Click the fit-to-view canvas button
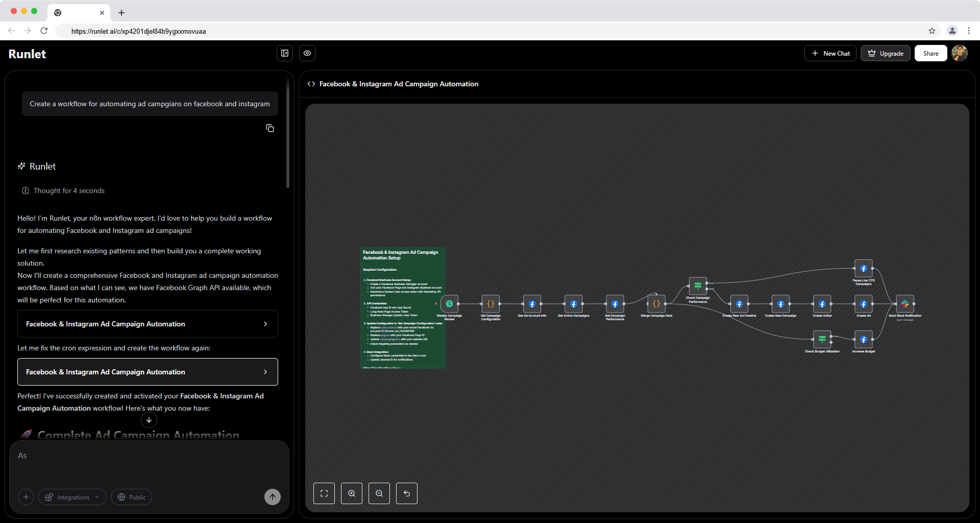Screen dimensions: 980x523 click(324, 493)
